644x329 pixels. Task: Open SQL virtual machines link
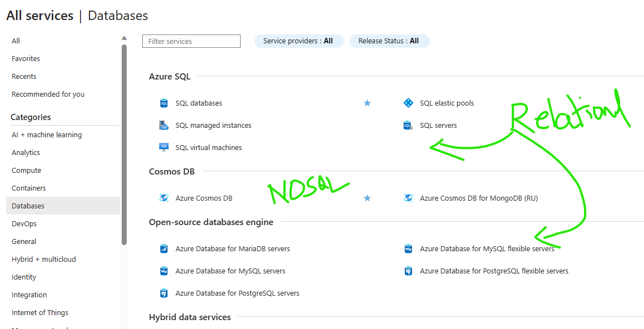[208, 147]
